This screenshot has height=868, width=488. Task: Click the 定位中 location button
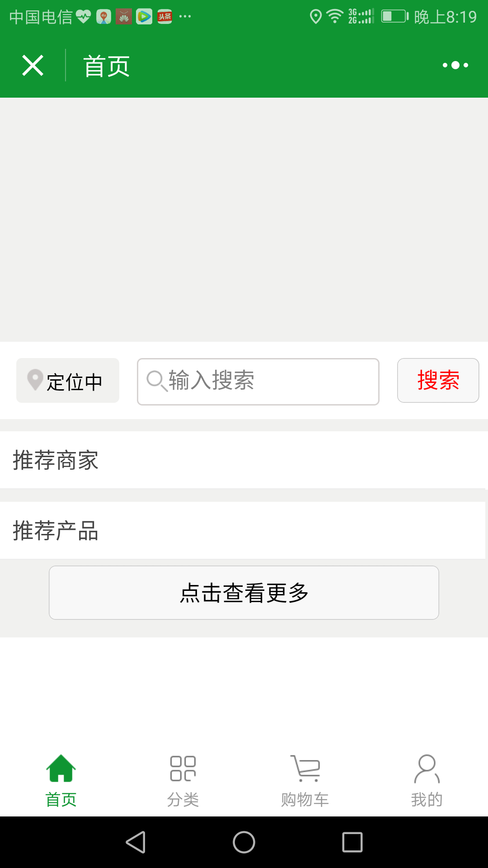pos(68,381)
